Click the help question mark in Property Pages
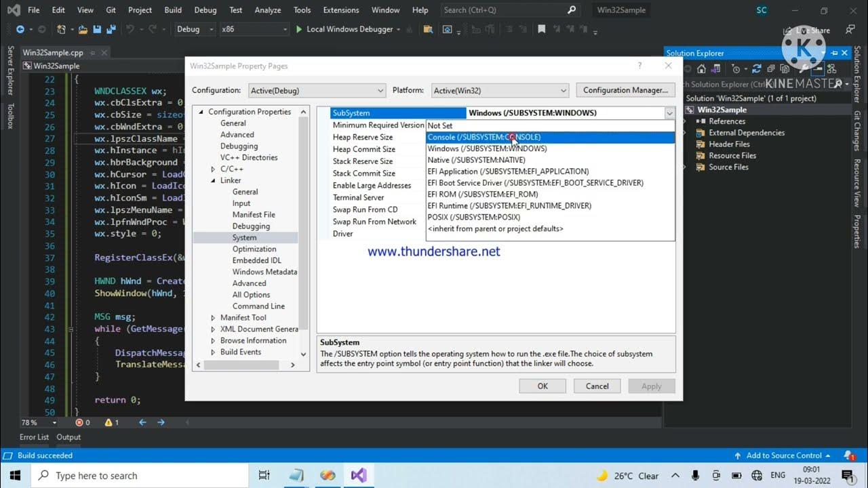The width and height of the screenshot is (868, 488). pyautogui.click(x=639, y=66)
